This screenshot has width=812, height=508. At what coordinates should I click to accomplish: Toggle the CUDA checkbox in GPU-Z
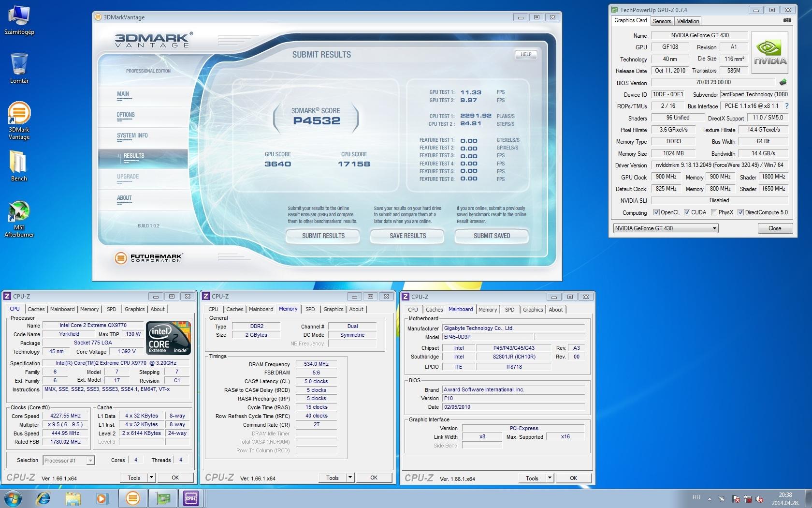[686, 212]
